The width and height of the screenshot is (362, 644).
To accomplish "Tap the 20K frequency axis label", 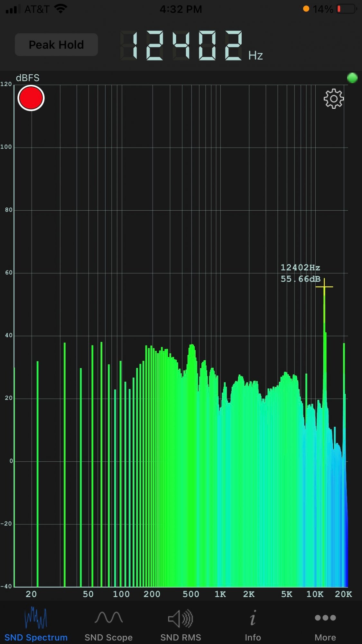I will tap(343, 594).
